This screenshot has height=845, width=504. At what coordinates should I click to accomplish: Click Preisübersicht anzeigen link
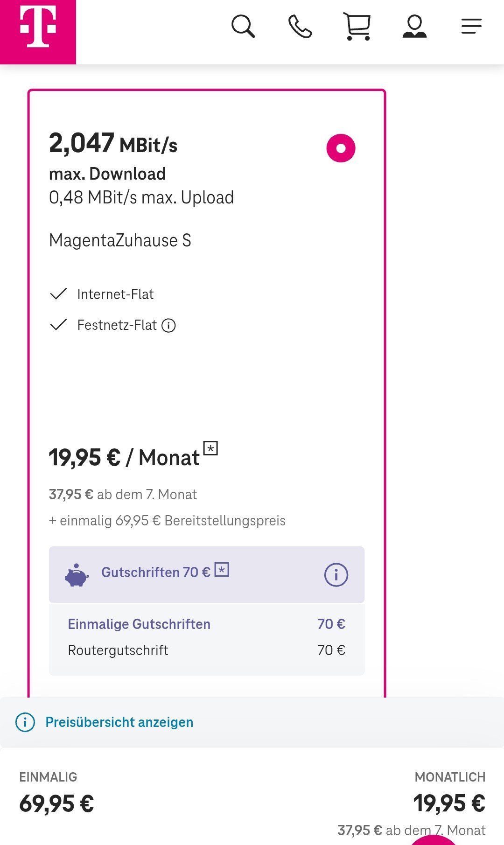coord(119,722)
